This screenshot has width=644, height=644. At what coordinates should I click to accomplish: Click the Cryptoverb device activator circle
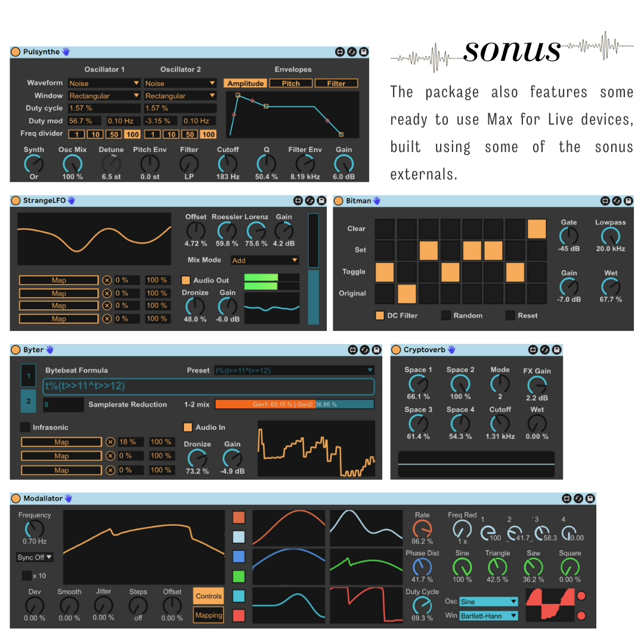pyautogui.click(x=396, y=349)
